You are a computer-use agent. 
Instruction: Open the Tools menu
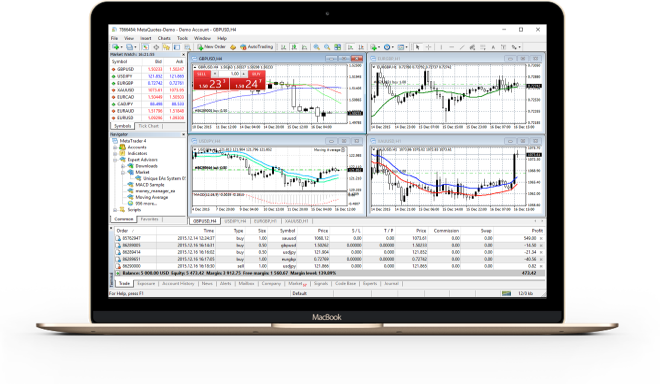coord(182,38)
